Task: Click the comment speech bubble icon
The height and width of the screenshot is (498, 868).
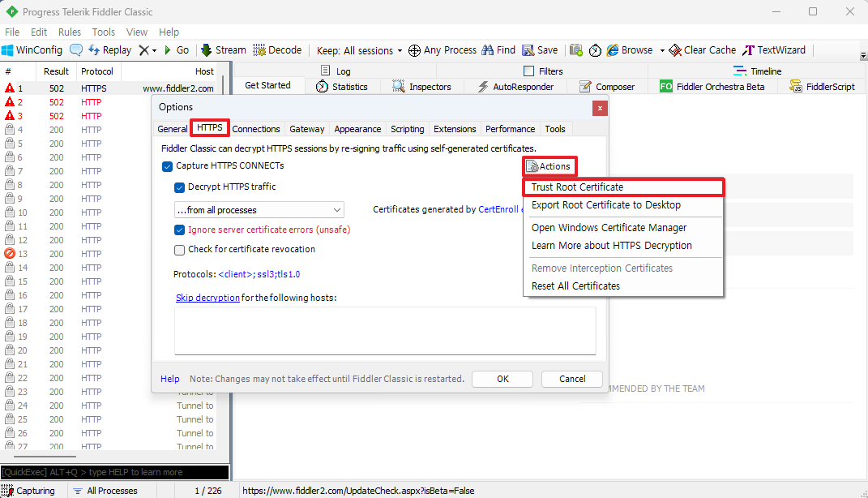Action: (76, 49)
